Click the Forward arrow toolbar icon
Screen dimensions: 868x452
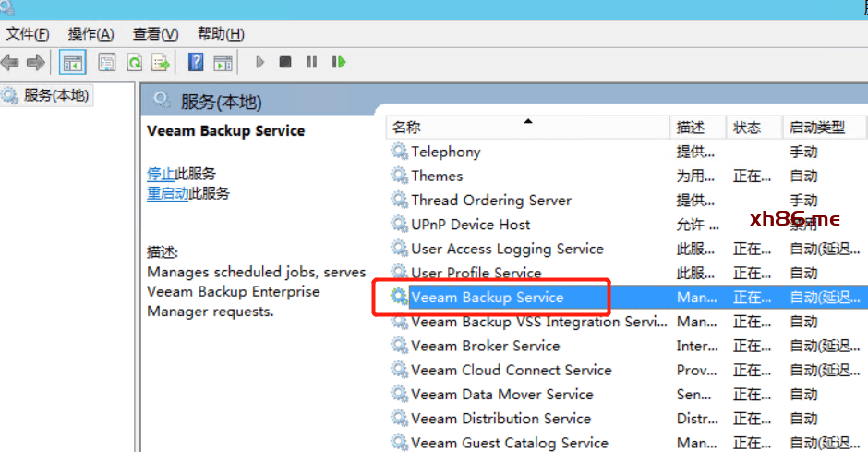coord(36,62)
